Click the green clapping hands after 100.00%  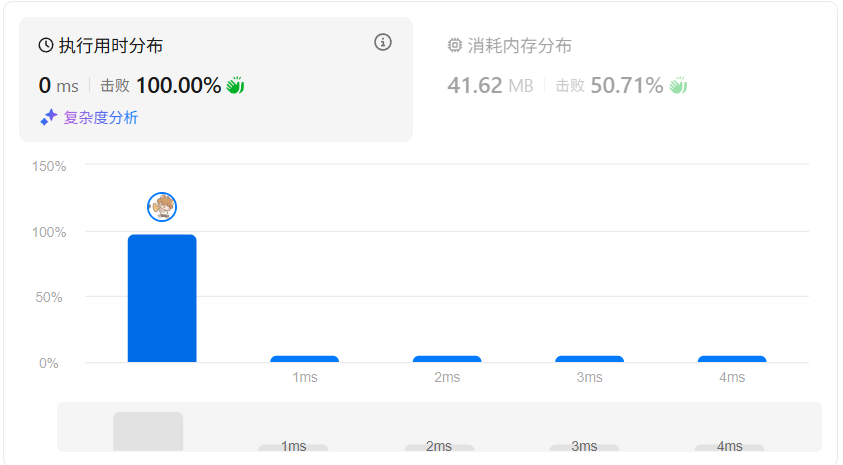pos(235,85)
